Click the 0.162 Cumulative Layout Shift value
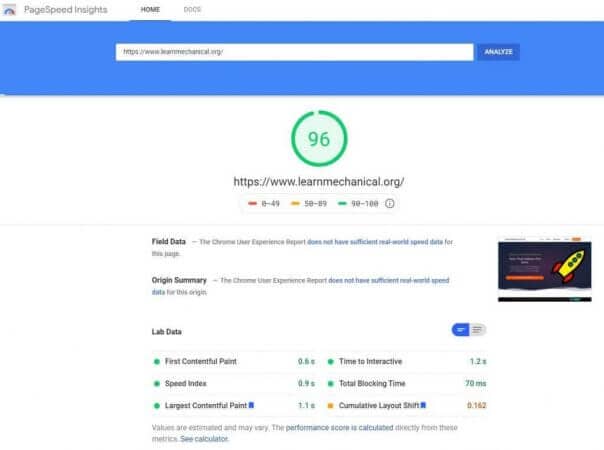Viewport: 604px width, 450px height. (476, 405)
